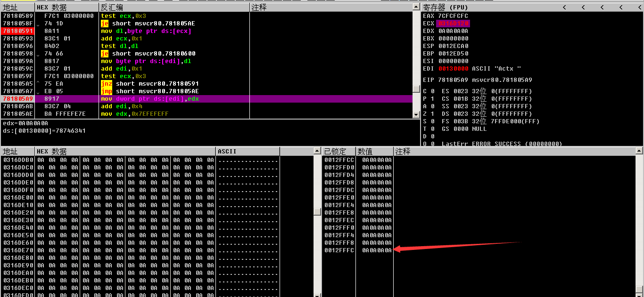Click the hex dump scrollbar thumb
Screen dimensions: 644x297
(317, 212)
